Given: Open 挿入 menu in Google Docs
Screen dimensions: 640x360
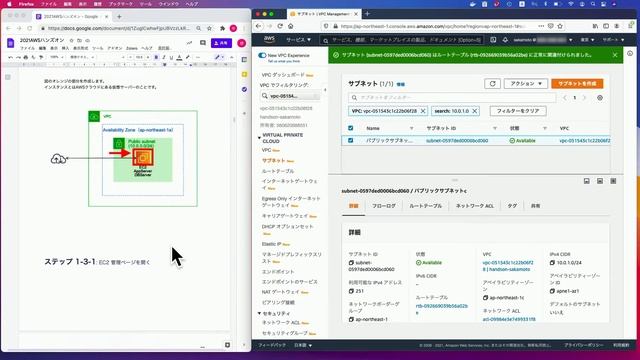Looking at the screenshot, I should tap(65, 48).
